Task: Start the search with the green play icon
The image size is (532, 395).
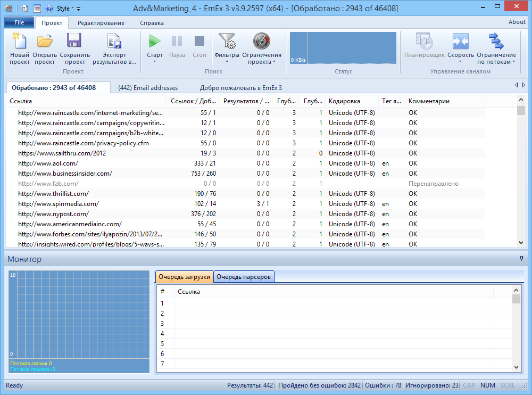Action: click(x=155, y=41)
